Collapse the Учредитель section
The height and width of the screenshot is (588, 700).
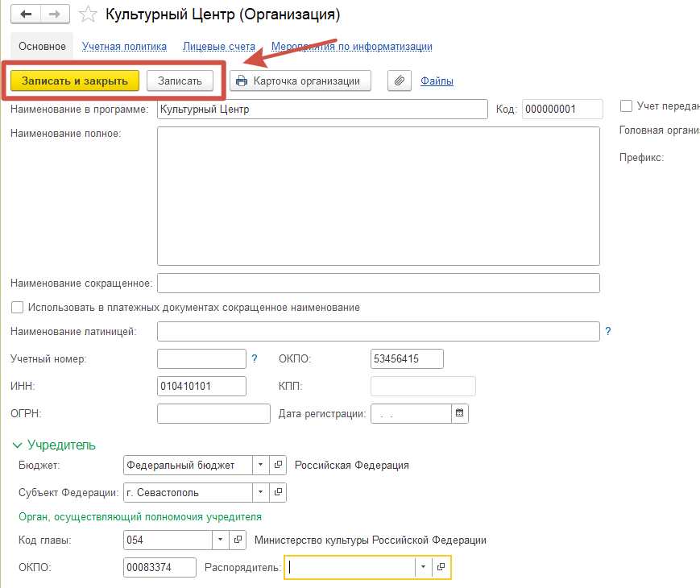(17, 445)
